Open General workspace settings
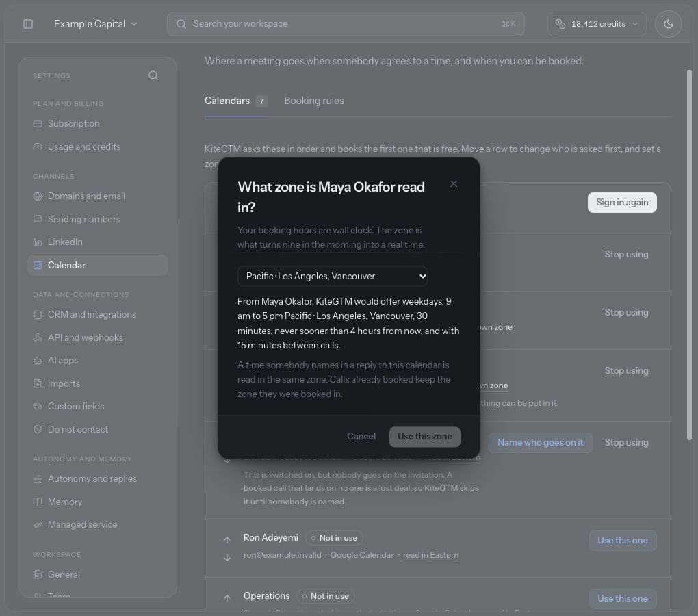 coord(98,575)
